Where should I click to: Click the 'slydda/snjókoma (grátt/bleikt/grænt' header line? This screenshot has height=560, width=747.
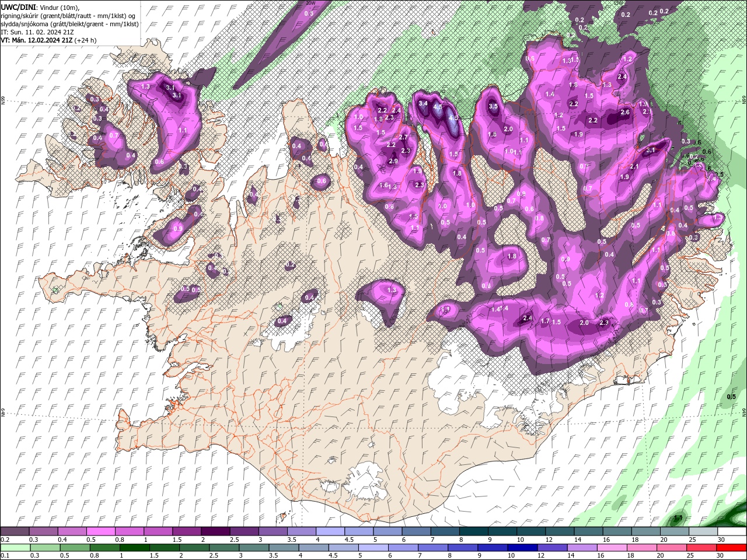pos(69,24)
